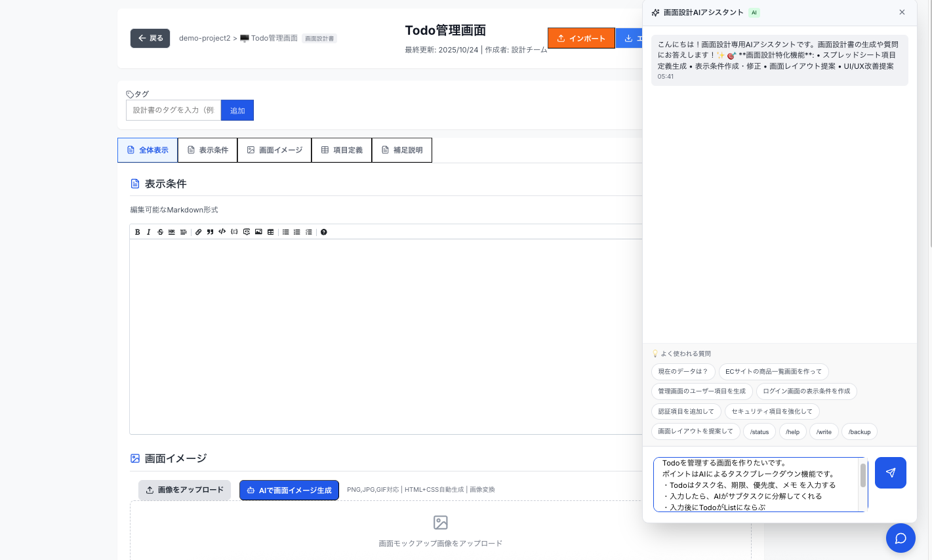This screenshot has width=932, height=560.
Task: Send the chat message with paper-plane button
Action: coord(891,473)
